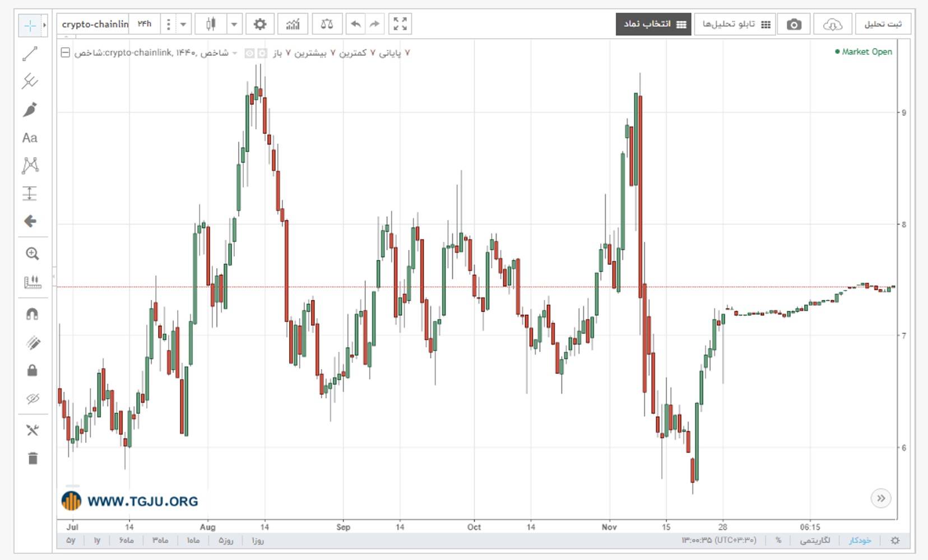Select the trend line drawing tool
The width and height of the screenshot is (928, 560).
30,54
